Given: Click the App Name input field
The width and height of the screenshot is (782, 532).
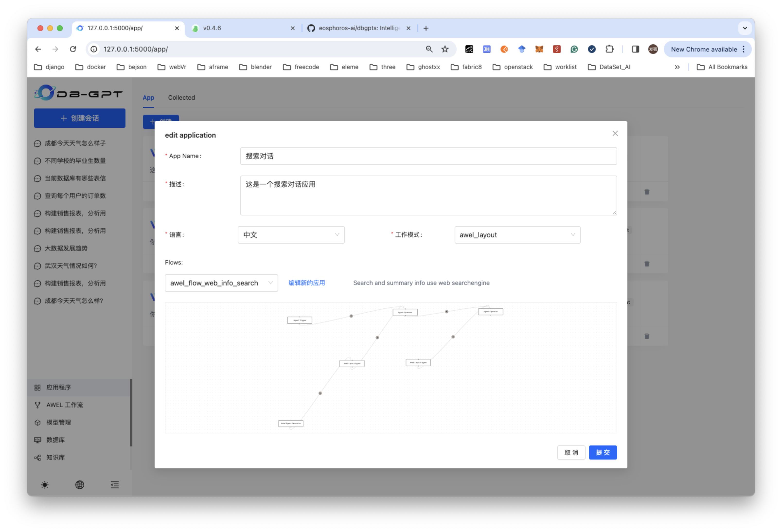Looking at the screenshot, I should pos(428,156).
